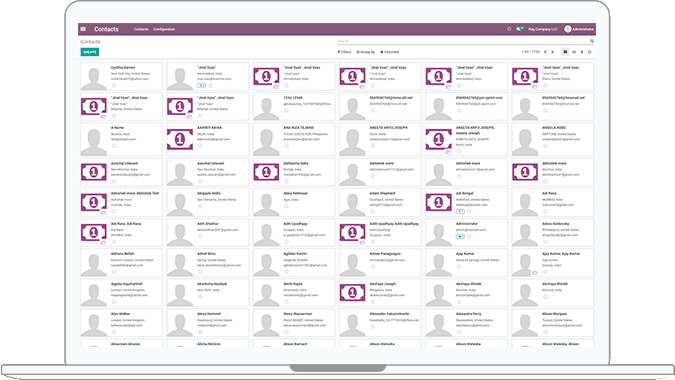Click into the Search field
This screenshot has width=675, height=380.
coord(463,41)
